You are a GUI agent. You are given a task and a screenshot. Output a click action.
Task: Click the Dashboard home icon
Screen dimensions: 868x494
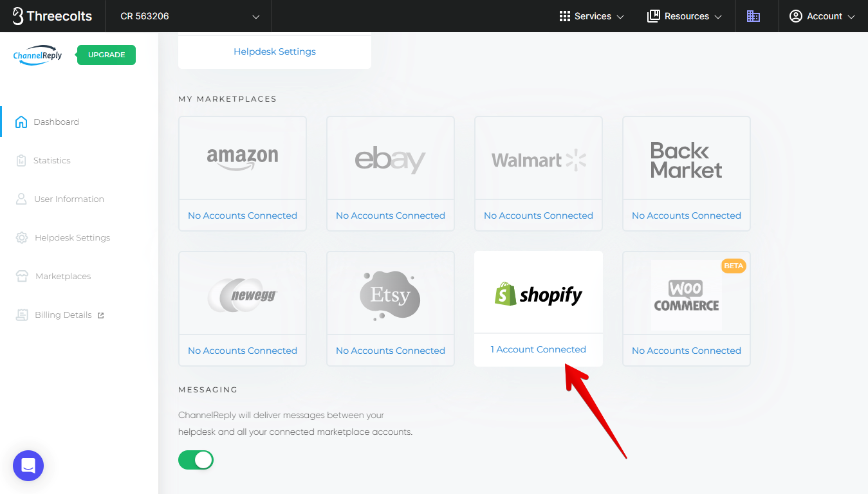pyautogui.click(x=21, y=122)
